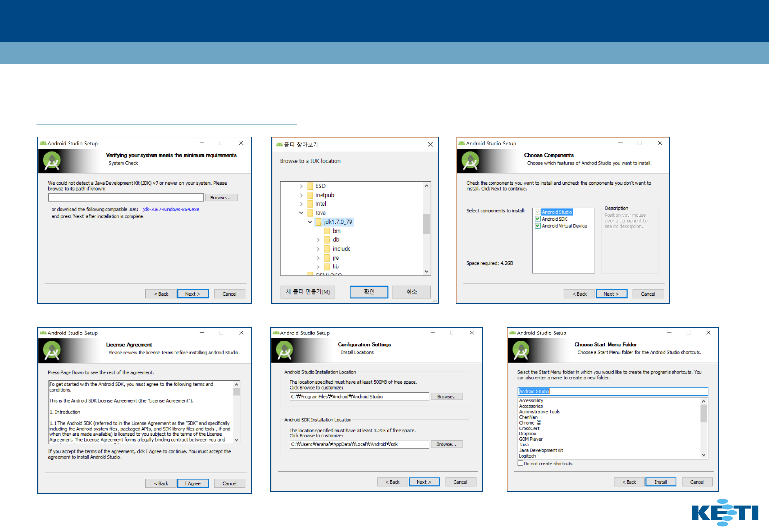The height and width of the screenshot is (532, 769).
Task: Click Back in the License Agreement dialog
Action: (161, 483)
